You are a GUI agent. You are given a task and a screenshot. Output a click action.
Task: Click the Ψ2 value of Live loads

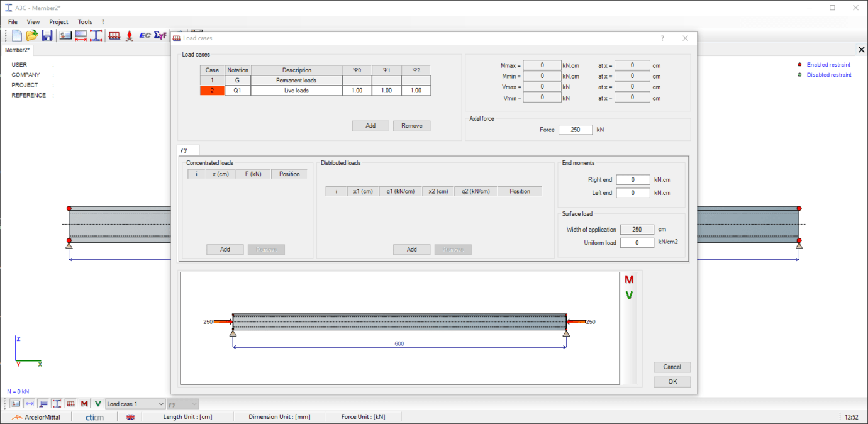[416, 91]
